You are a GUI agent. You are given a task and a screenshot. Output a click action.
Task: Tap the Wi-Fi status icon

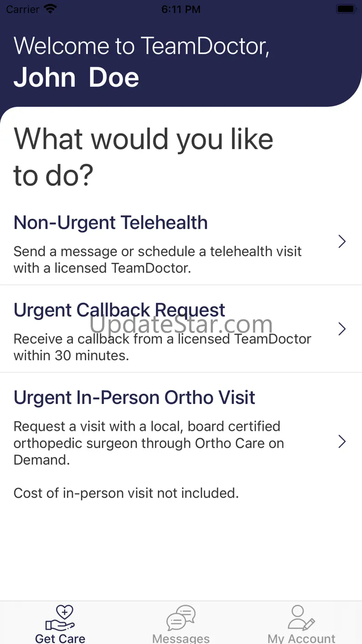(50, 9)
